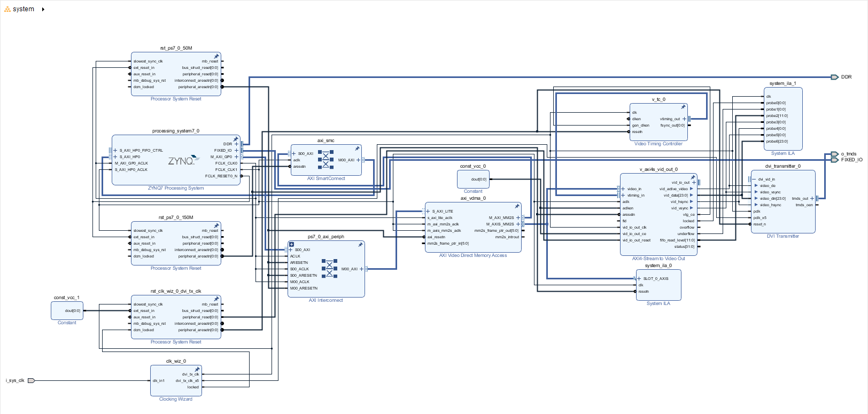Click pin icon on clk_wiz_0 block
The height and width of the screenshot is (414, 868).
pyautogui.click(x=197, y=369)
